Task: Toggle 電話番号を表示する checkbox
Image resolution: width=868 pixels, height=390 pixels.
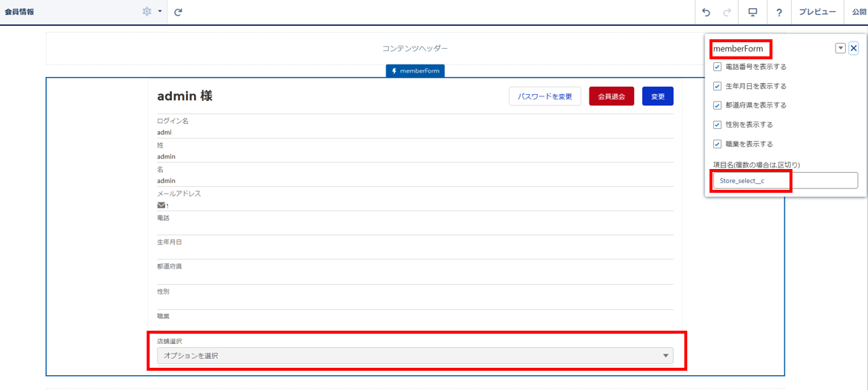Action: (717, 67)
